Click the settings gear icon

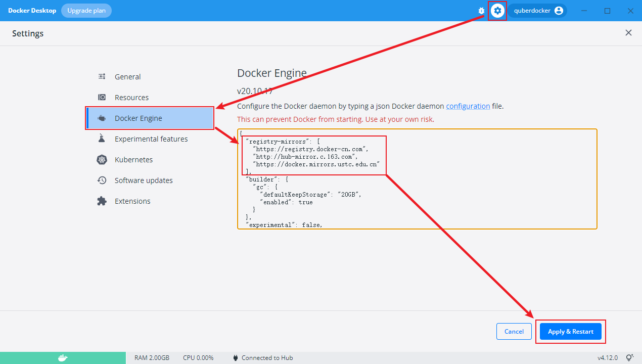pyautogui.click(x=497, y=11)
